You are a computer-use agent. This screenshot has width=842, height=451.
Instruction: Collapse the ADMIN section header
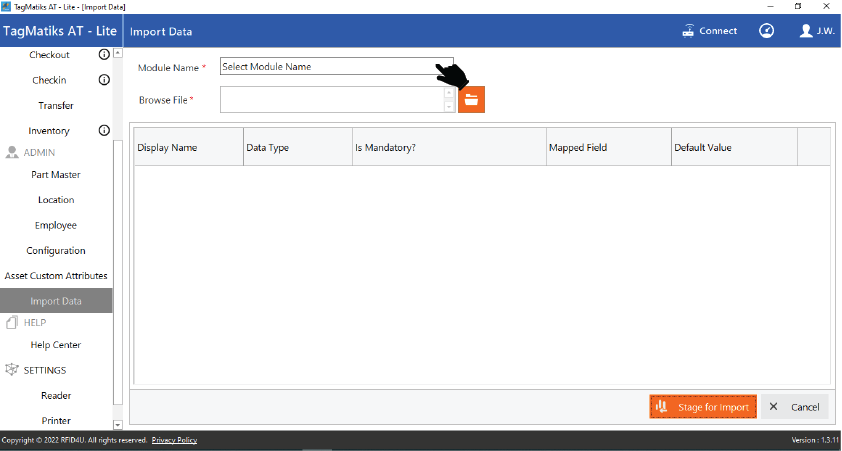(x=38, y=153)
